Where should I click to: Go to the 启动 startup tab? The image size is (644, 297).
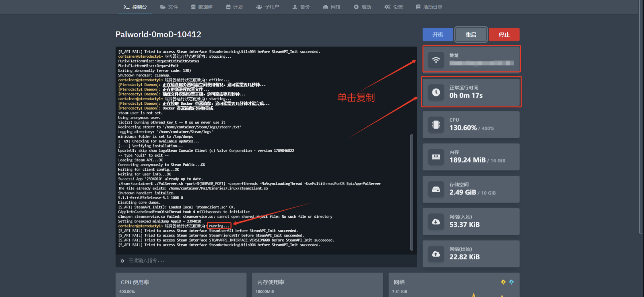(x=363, y=7)
